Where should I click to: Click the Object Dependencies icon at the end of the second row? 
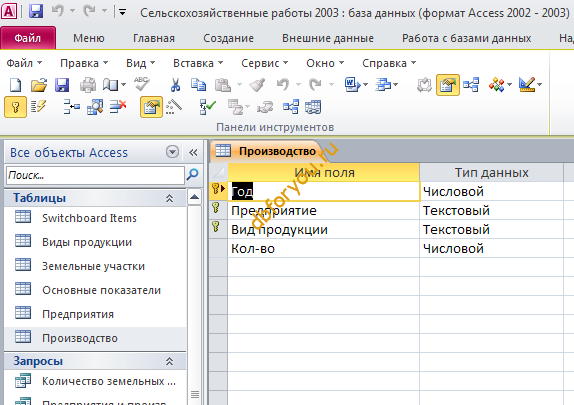pyautogui.click(x=313, y=107)
